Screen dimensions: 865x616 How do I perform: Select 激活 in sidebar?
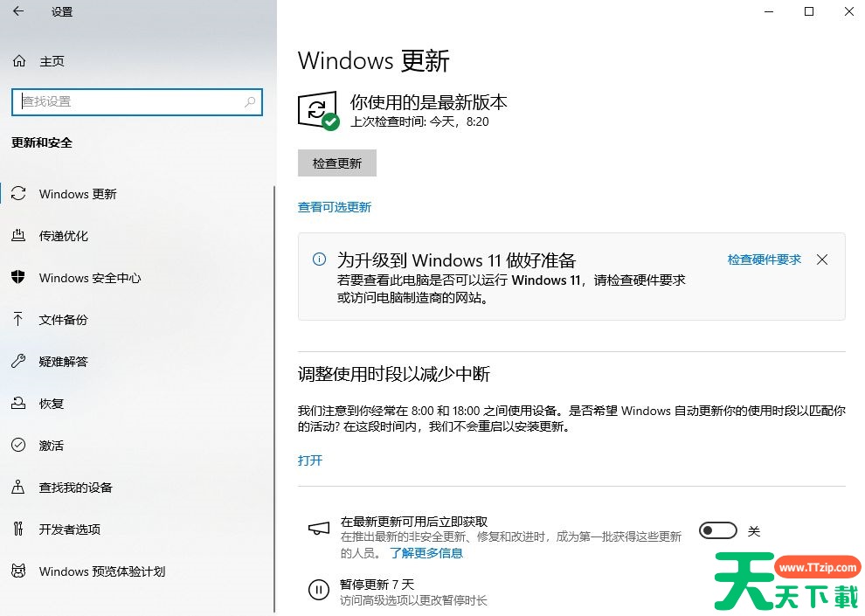pos(52,446)
